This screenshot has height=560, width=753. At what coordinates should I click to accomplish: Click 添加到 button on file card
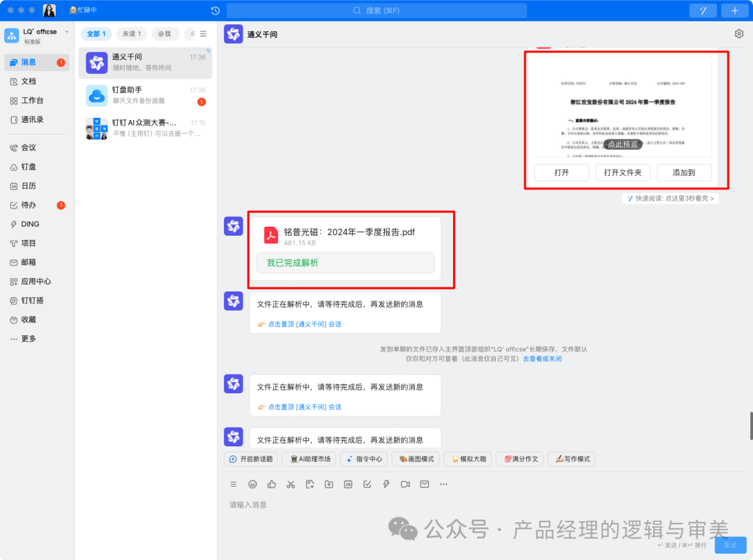(x=684, y=172)
